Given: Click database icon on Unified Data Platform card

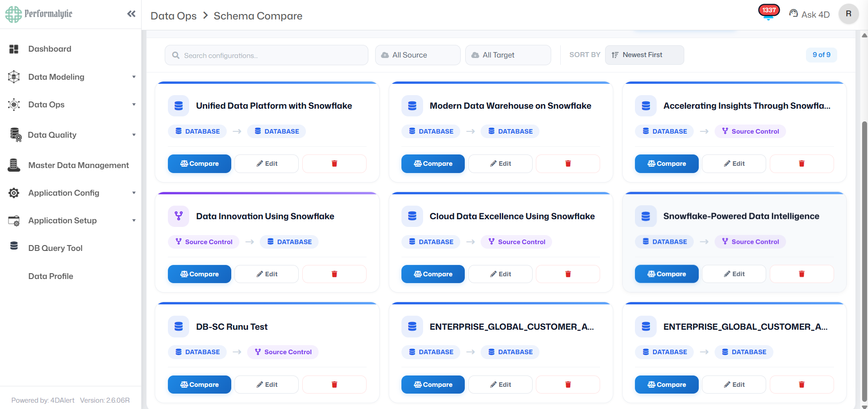Looking at the screenshot, I should point(179,106).
